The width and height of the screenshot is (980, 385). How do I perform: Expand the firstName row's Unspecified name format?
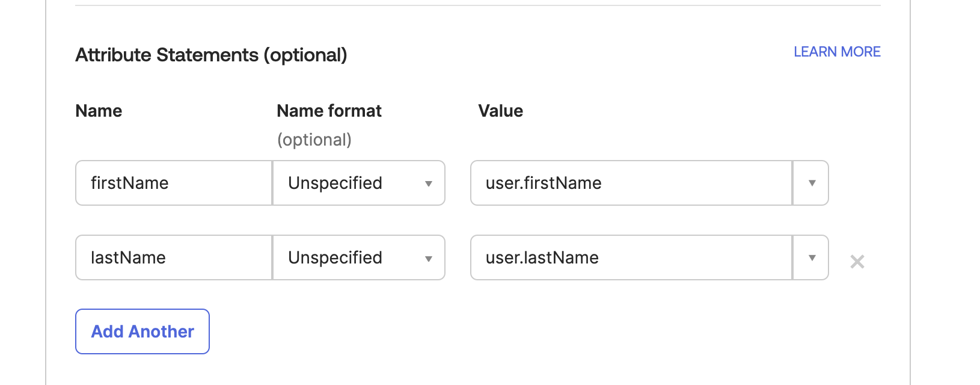[359, 183]
